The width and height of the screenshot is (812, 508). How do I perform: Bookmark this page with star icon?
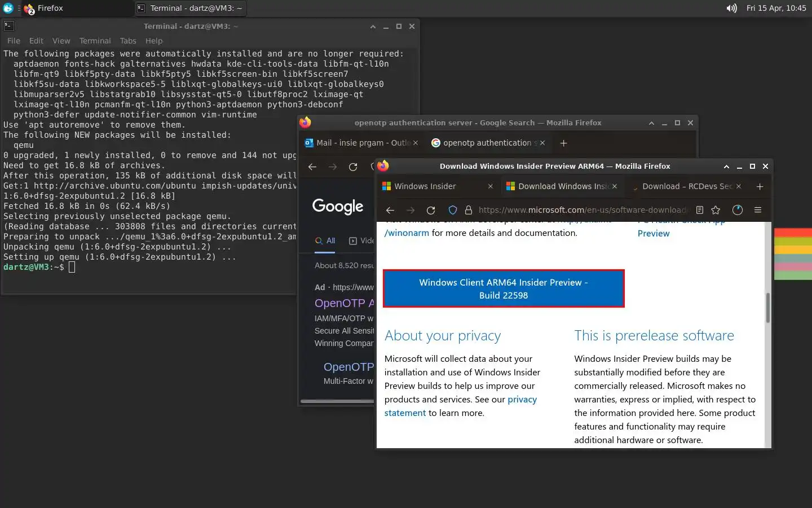click(716, 210)
